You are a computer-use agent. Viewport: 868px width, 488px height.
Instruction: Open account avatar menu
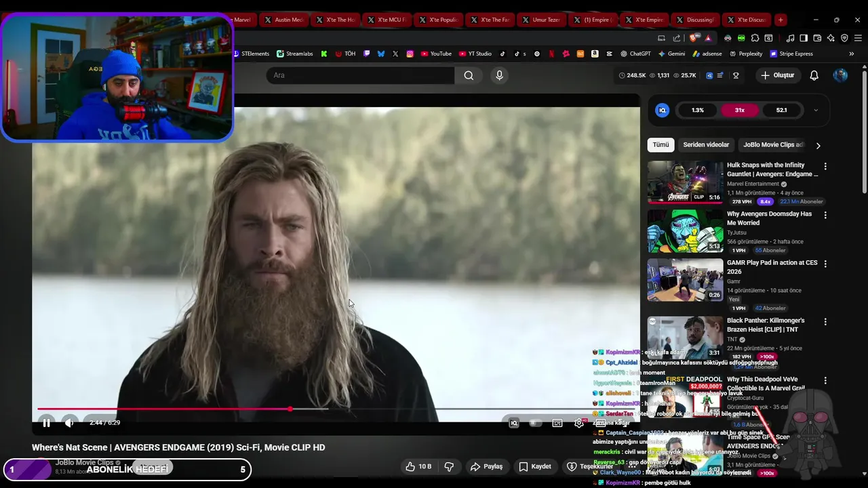(840, 75)
